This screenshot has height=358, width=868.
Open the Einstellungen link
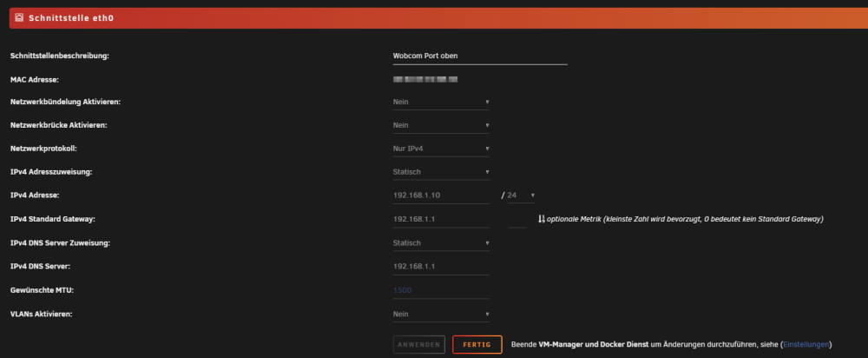pos(806,345)
